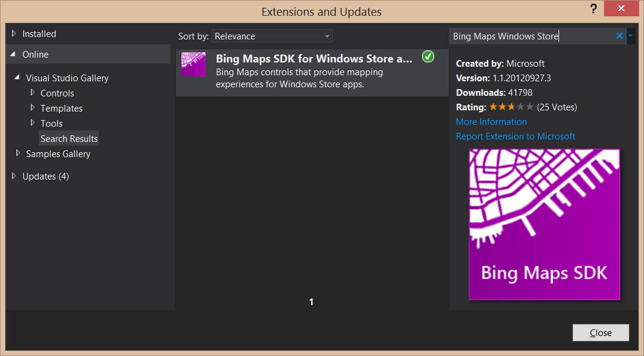Expand the Tools tree node
Screen dimensions: 644x356
33,123
